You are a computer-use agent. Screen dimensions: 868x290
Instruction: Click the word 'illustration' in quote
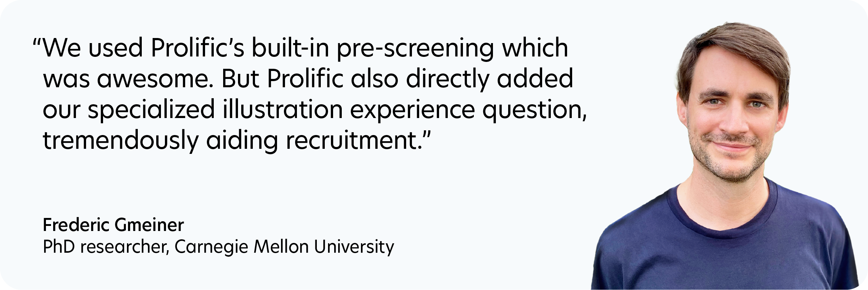282,109
